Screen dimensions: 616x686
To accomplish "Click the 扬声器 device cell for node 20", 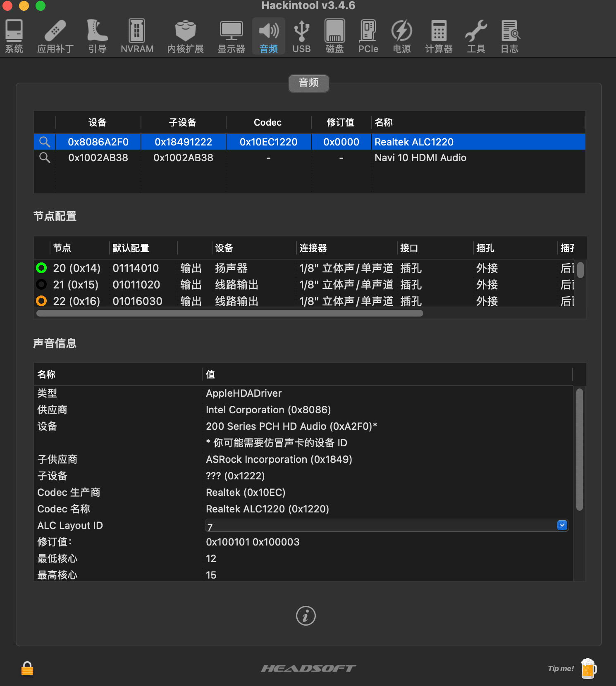I will 231,268.
